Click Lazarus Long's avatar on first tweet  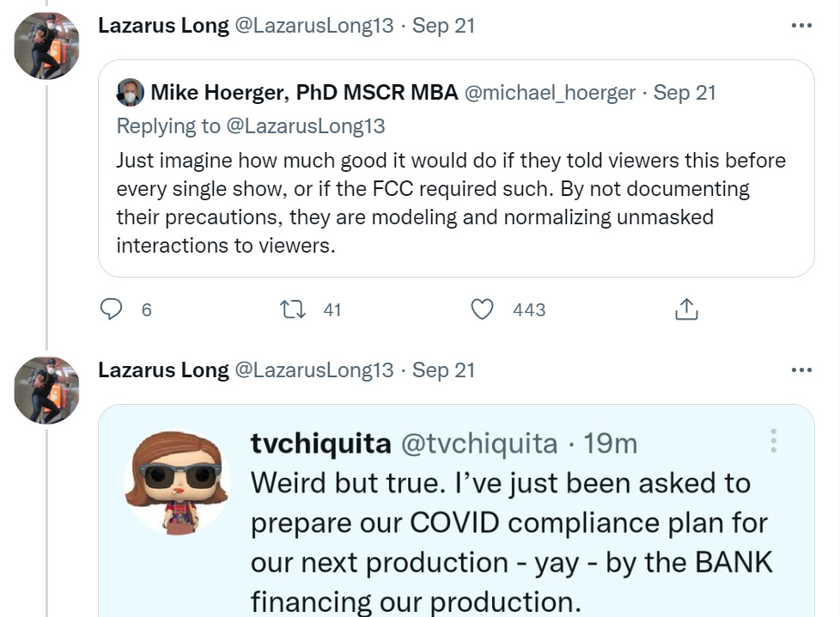click(46, 46)
